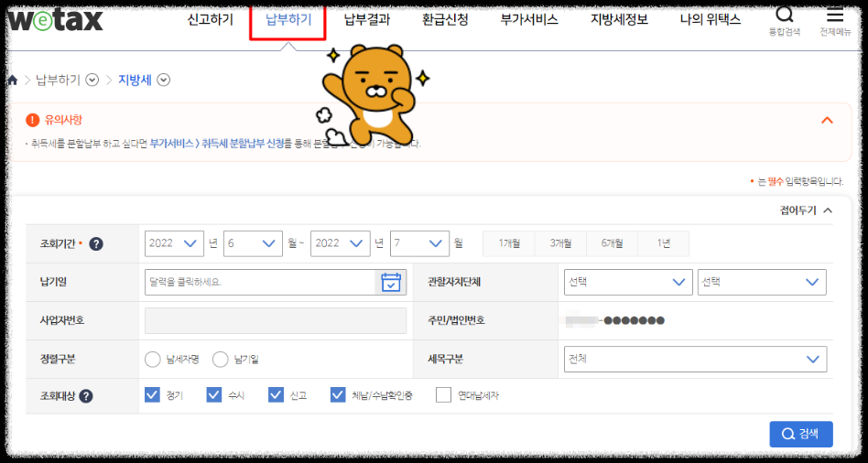Open the 지방세정보 menu
868x463 pixels.
click(x=619, y=20)
